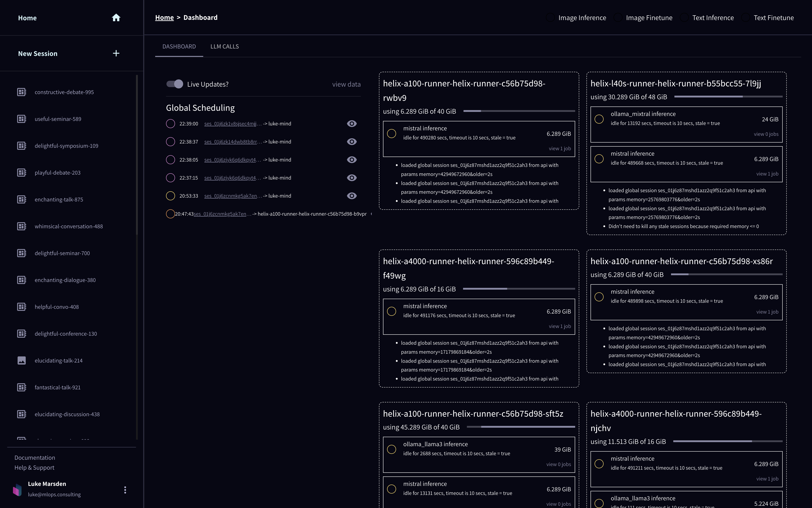Click the New Session plus icon
This screenshot has width=812, height=508.
click(x=116, y=53)
